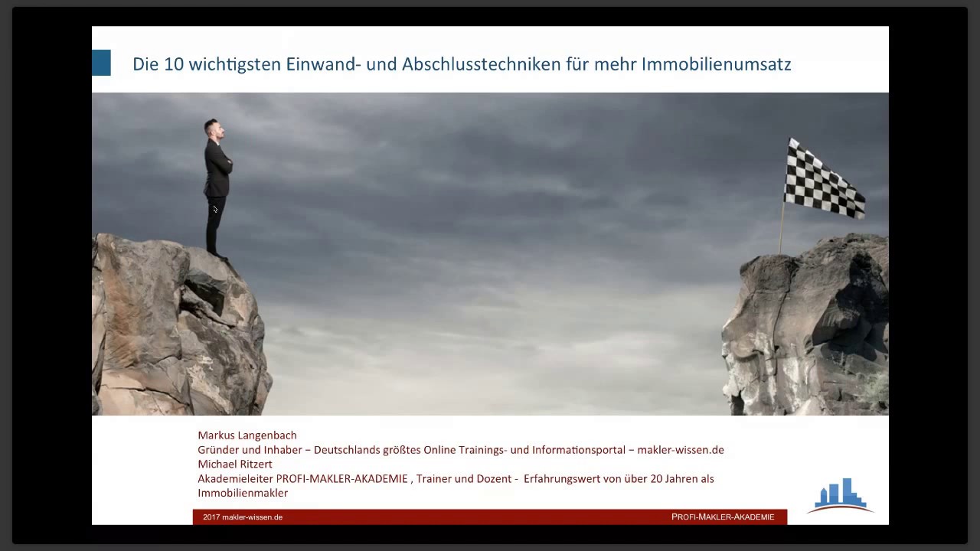
Task: Click the name "Michael Ritzert"
Action: 235,465
